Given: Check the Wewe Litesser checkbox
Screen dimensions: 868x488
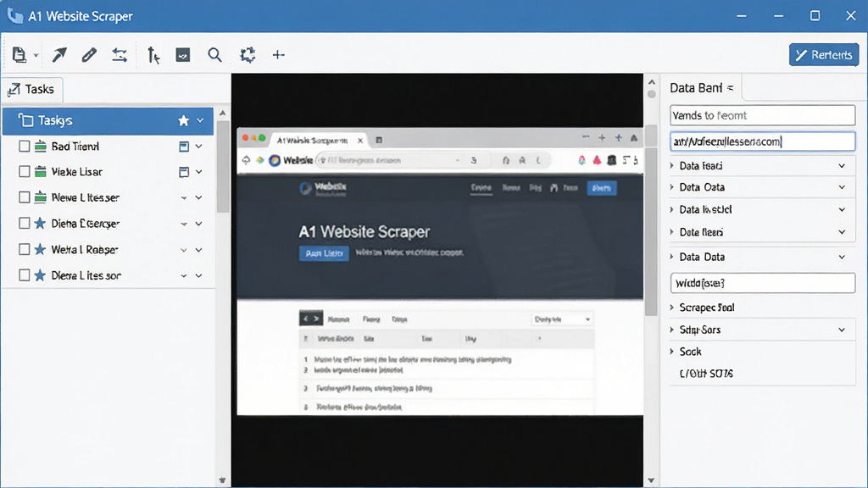Looking at the screenshot, I should [25, 197].
